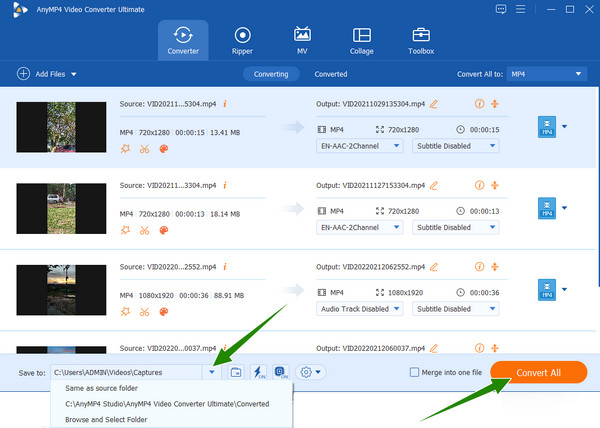Open Subtitle Disabled dropdown for second video
The width and height of the screenshot is (600, 428).
[455, 227]
